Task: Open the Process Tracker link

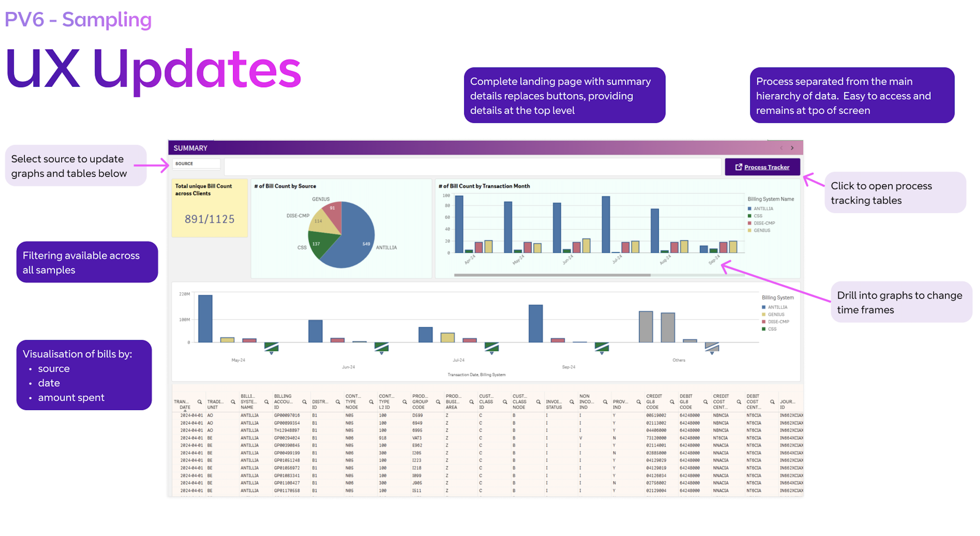Action: point(762,167)
